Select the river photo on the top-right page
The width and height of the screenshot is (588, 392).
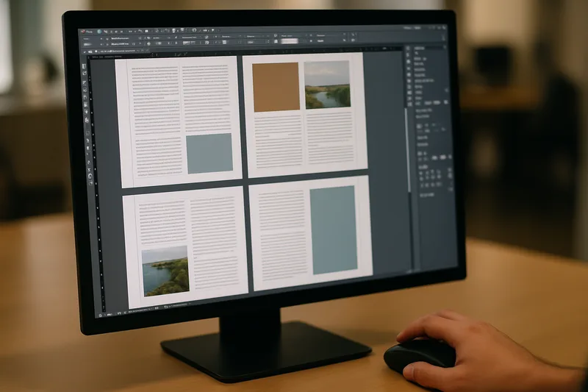coord(327,85)
